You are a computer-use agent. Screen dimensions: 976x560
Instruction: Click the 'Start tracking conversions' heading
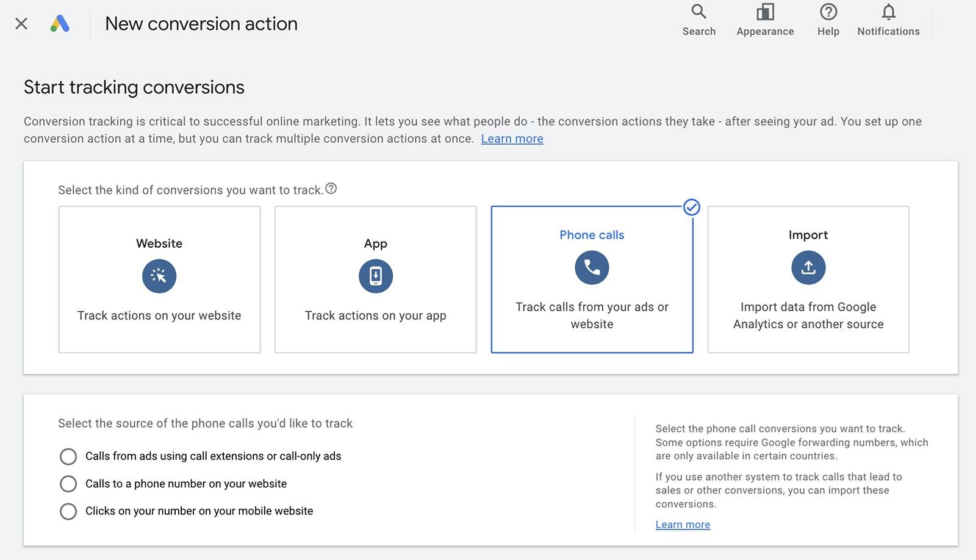(x=134, y=87)
